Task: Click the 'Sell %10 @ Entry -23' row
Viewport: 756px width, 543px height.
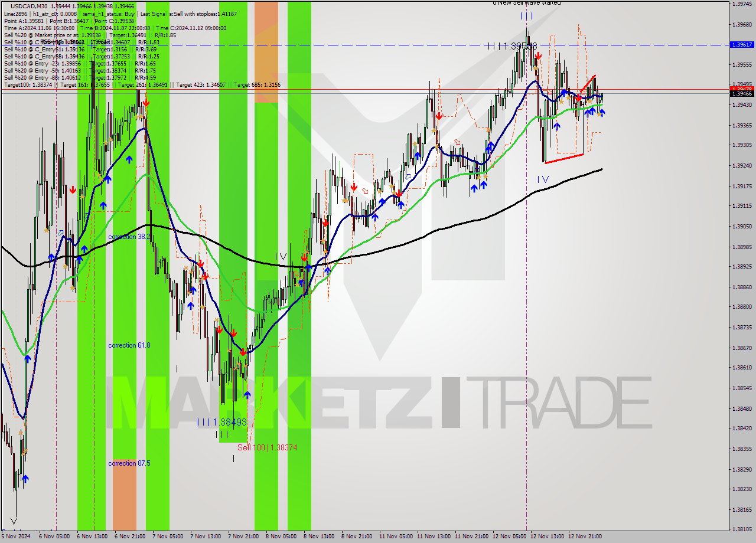Action: tap(80, 63)
